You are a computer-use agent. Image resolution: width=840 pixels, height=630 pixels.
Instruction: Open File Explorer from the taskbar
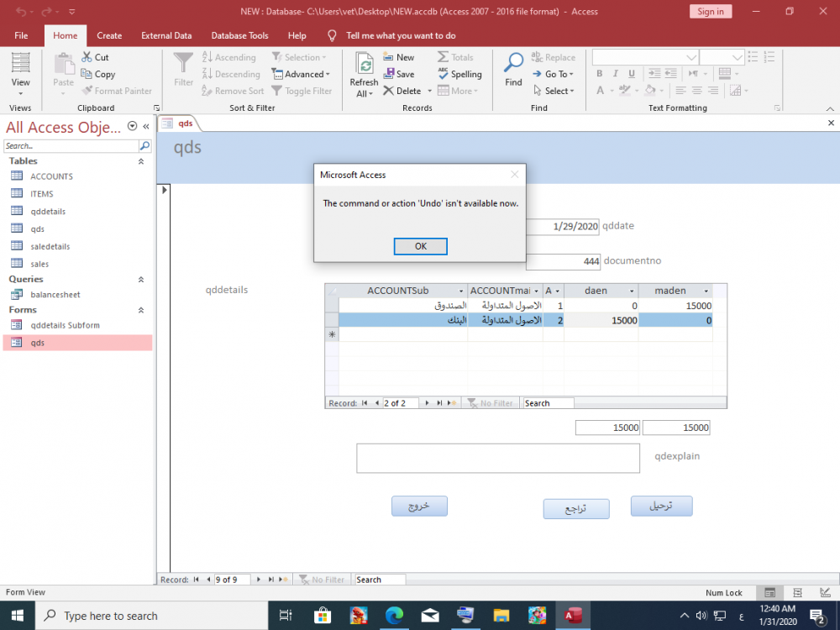[x=501, y=616]
